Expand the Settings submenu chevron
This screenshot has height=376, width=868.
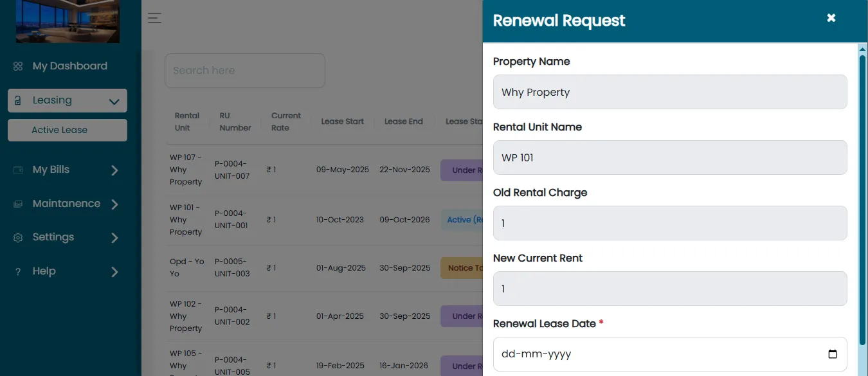[114, 238]
